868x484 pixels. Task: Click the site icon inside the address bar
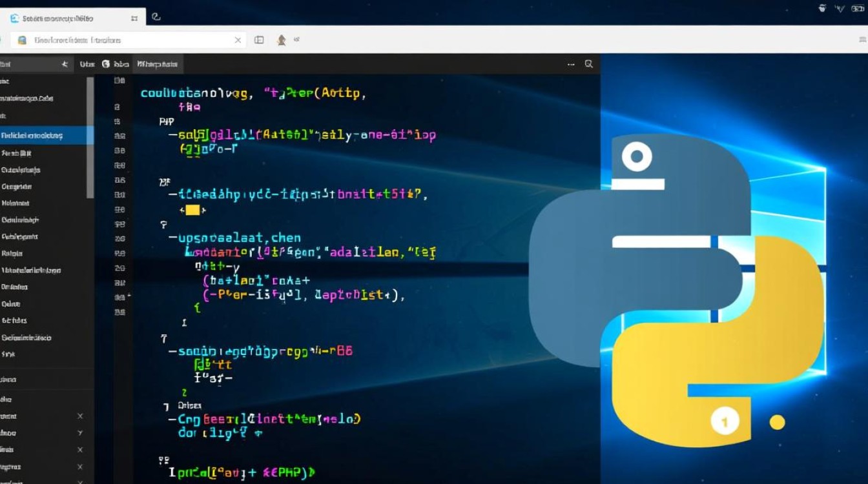click(21, 39)
